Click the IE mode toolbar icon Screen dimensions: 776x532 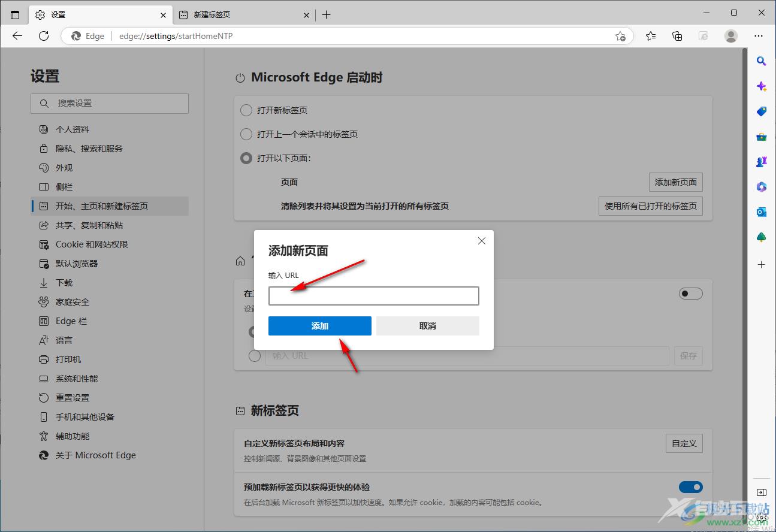pos(703,36)
